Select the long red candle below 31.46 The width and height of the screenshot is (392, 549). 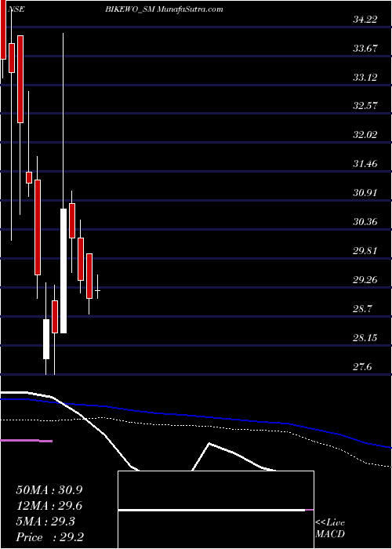pyautogui.click(x=38, y=227)
